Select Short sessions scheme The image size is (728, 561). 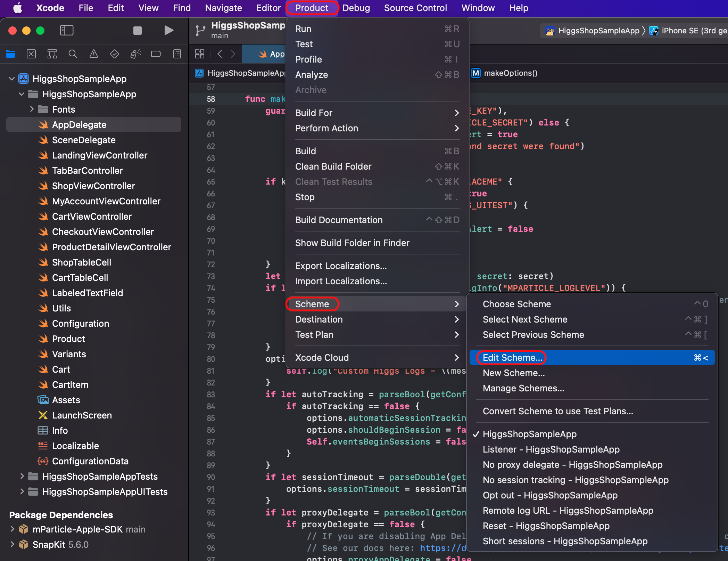[x=592, y=541]
